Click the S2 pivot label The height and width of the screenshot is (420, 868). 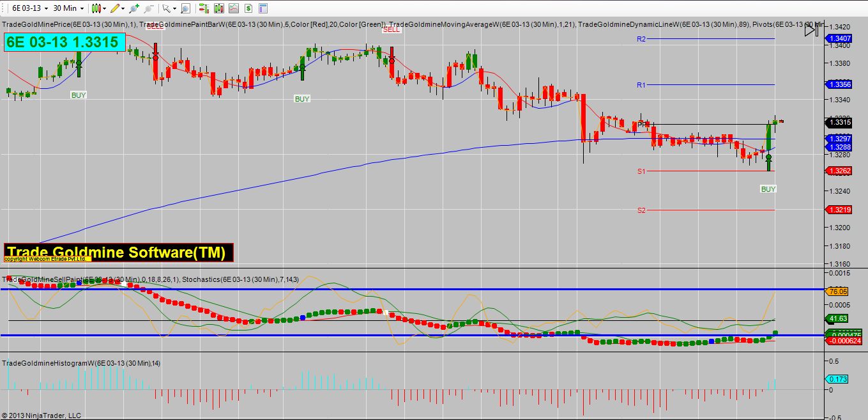[x=641, y=210]
